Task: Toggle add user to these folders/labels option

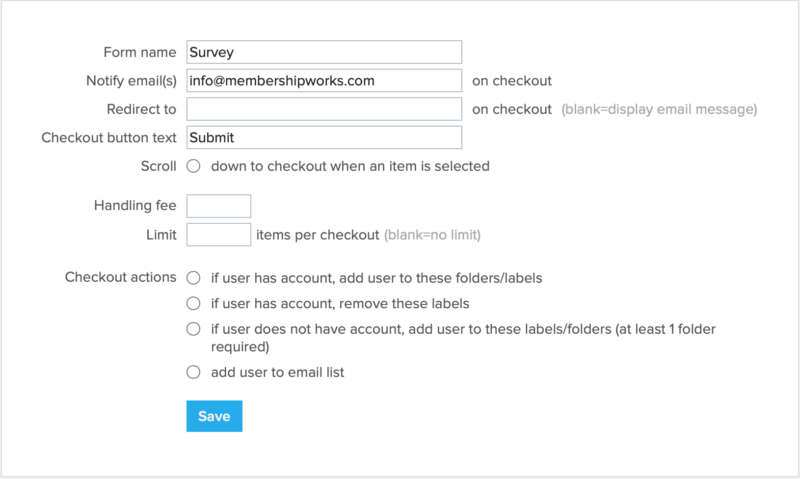Action: coord(194,277)
